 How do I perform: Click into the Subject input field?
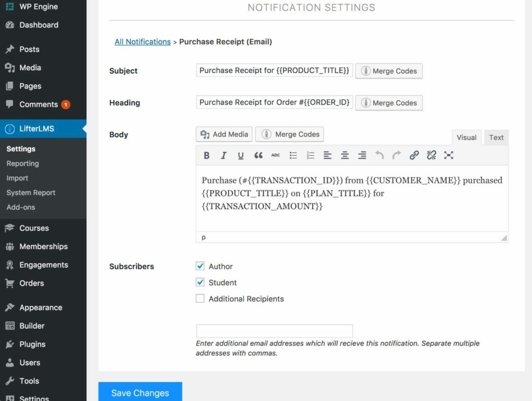pos(274,70)
